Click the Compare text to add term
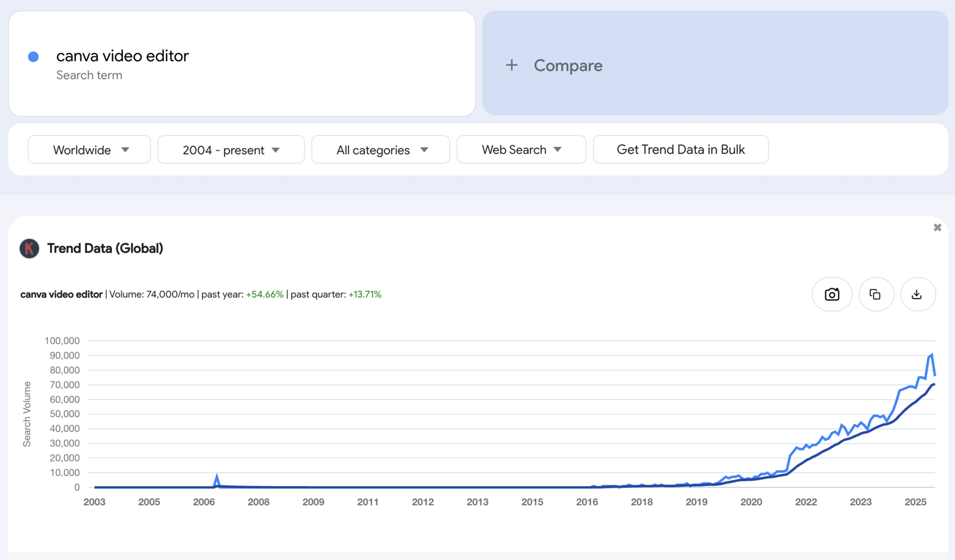 click(568, 65)
